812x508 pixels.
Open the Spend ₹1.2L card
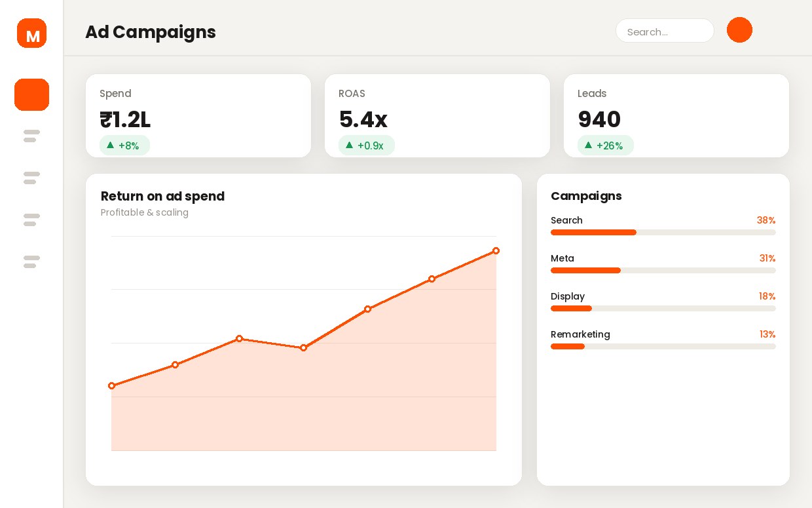tap(198, 115)
